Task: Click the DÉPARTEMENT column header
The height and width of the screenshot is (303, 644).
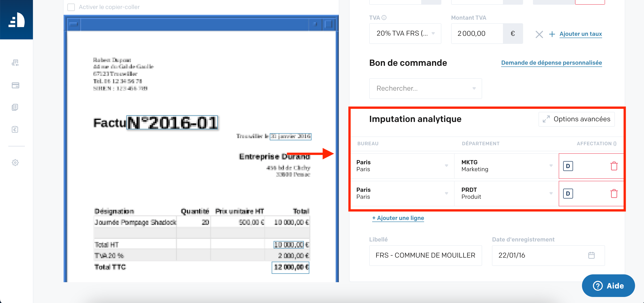Action: pos(481,143)
